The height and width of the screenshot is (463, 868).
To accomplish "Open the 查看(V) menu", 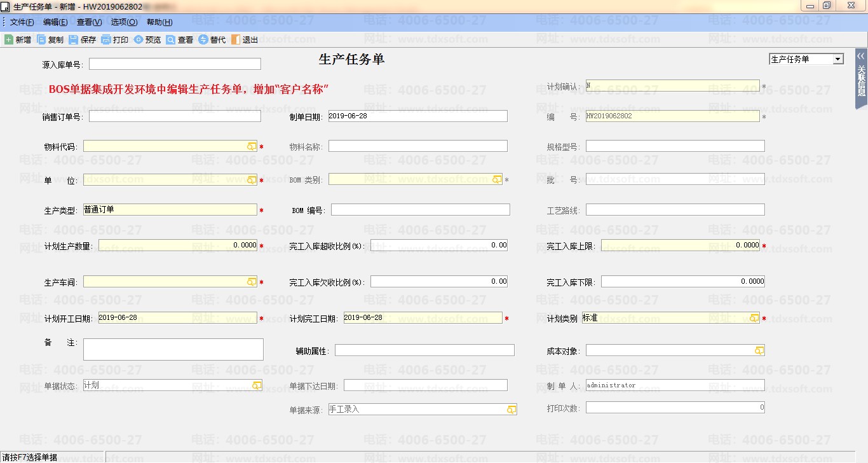I will point(89,22).
